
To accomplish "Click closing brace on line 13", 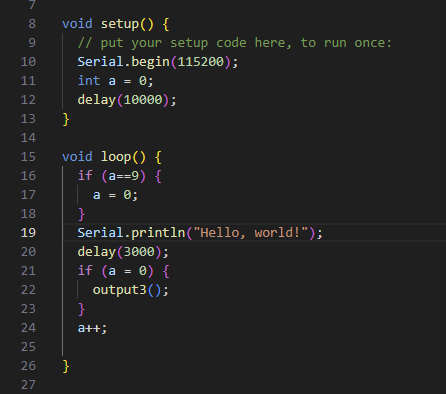I will (x=66, y=119).
